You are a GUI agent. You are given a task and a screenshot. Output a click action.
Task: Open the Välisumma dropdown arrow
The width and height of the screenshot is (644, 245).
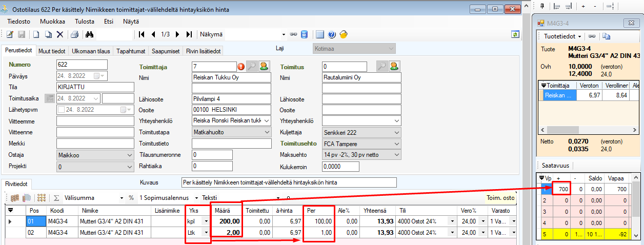[x=122, y=198]
